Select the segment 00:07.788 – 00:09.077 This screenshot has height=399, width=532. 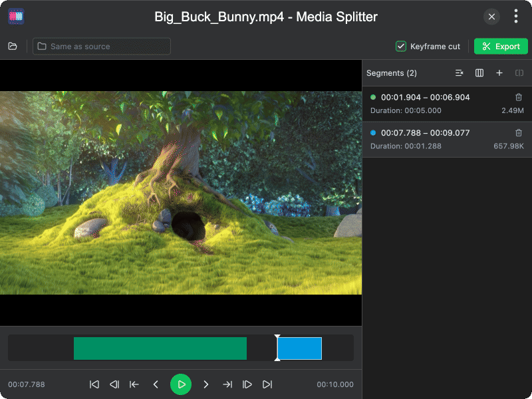pos(447,140)
